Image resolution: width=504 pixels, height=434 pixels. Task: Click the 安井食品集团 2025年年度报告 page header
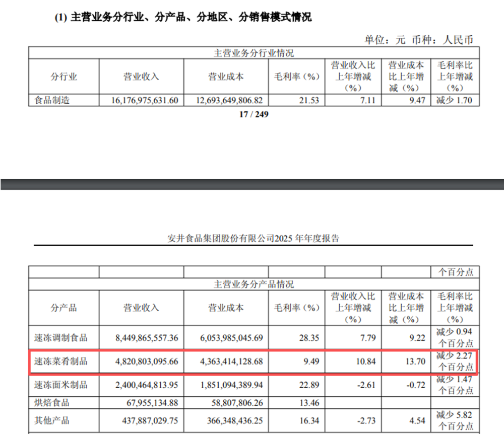[254, 239]
